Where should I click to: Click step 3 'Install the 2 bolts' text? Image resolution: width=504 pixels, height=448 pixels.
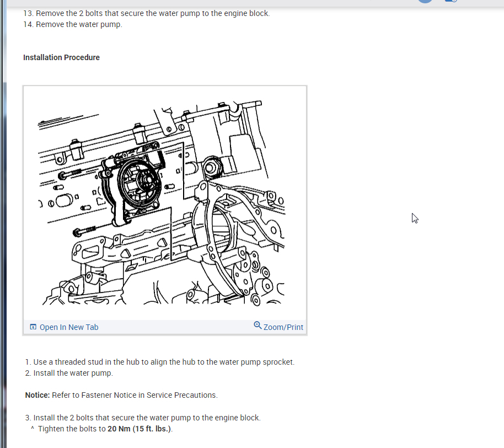tap(143, 418)
